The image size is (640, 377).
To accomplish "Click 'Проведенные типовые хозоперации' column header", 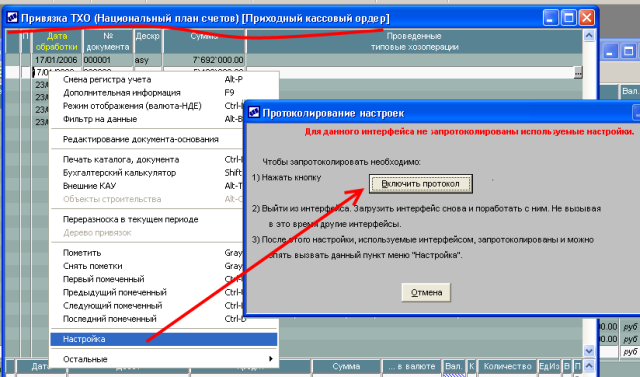I will click(x=414, y=41).
